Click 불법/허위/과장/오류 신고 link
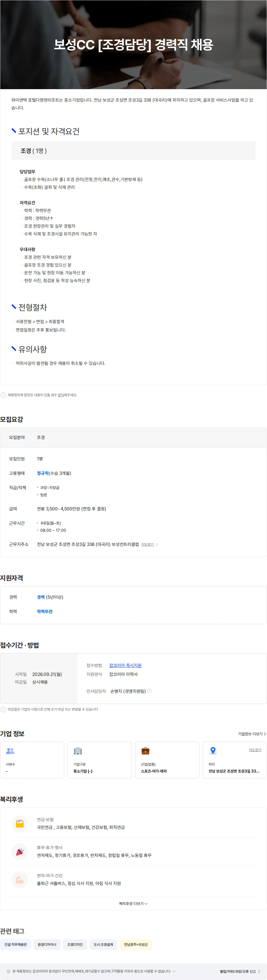The height and width of the screenshot is (980, 267). pos(240,971)
